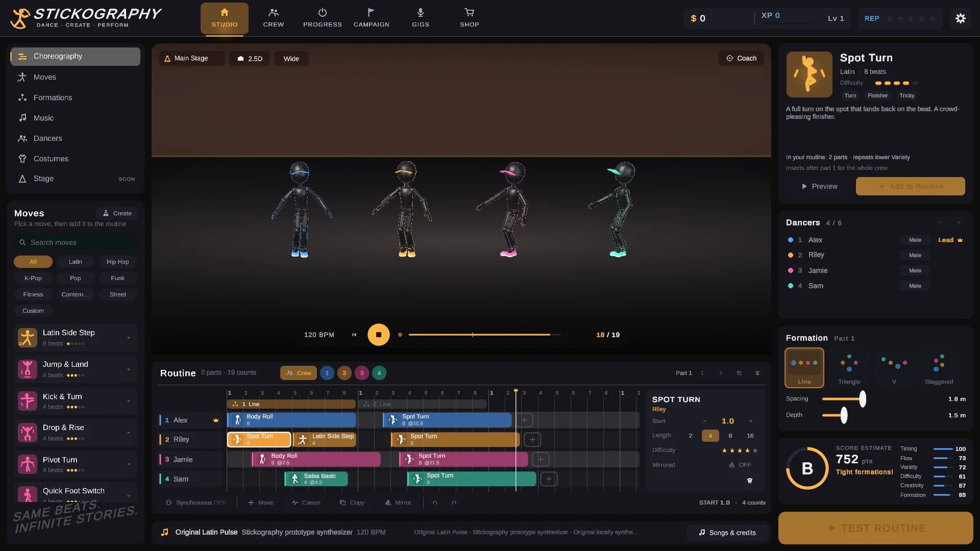Click the undo arrow in the routine toolbar

point(435,503)
